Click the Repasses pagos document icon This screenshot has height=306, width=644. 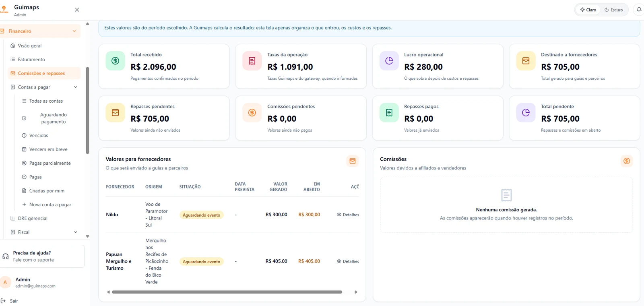tap(389, 113)
